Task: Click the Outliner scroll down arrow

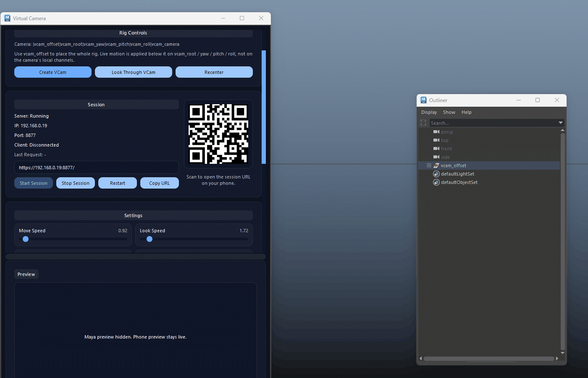Action: [x=562, y=353]
